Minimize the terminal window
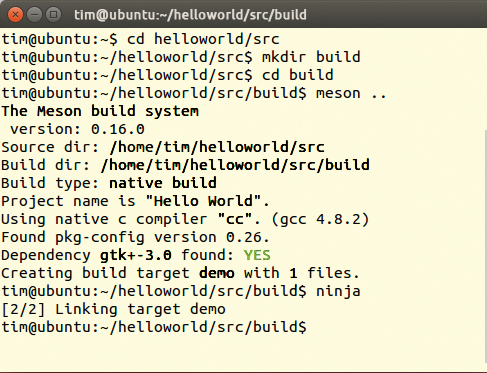487x373 pixels. point(34,15)
